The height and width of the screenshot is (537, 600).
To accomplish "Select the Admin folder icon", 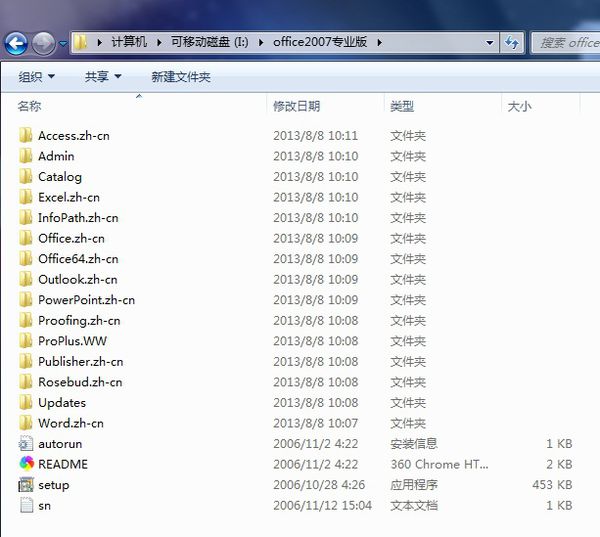I will [26, 156].
